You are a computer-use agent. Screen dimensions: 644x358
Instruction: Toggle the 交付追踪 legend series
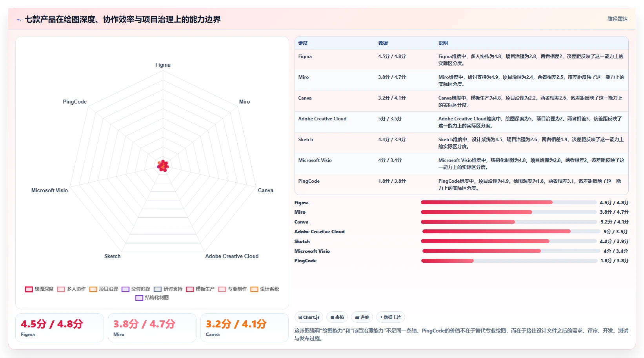[136, 289]
